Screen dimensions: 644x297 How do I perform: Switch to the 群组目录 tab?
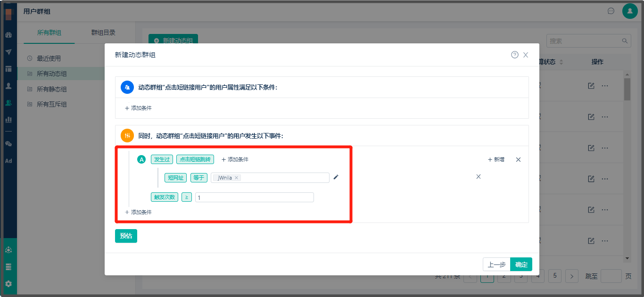(103, 33)
